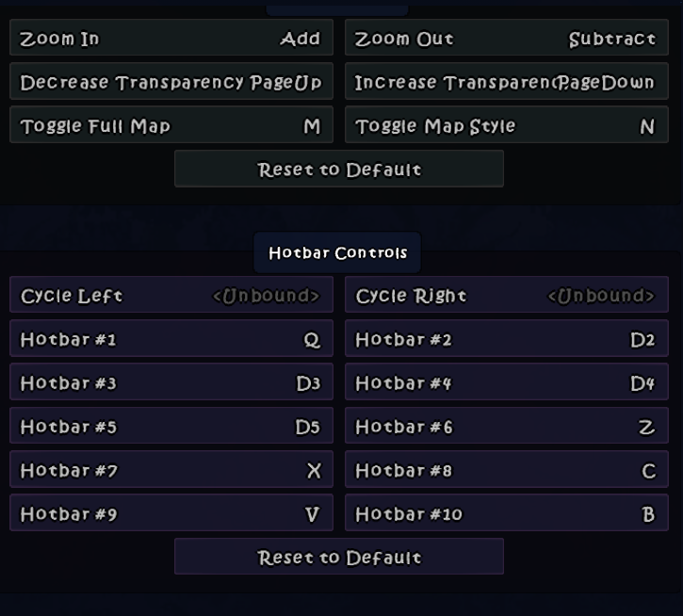Select the Hotbar #2 binding row

506,339
